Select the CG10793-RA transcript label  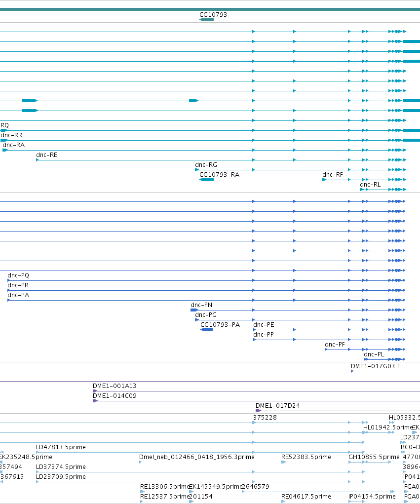coord(219,175)
